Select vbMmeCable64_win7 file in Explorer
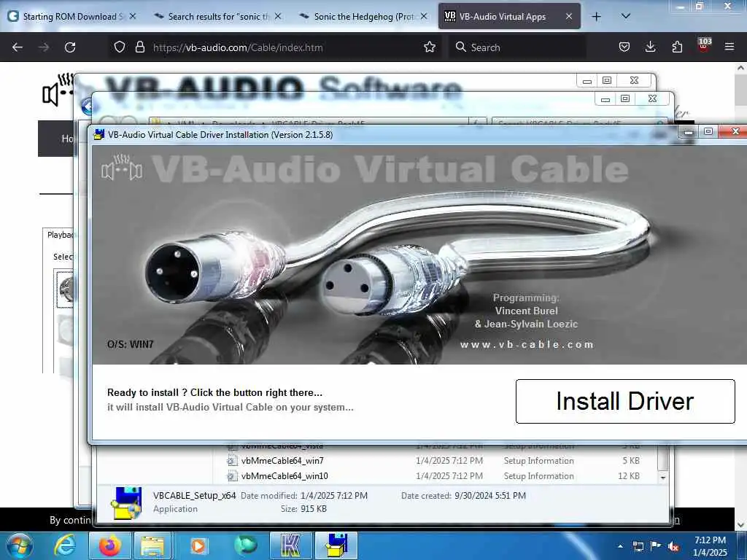 coord(282,461)
